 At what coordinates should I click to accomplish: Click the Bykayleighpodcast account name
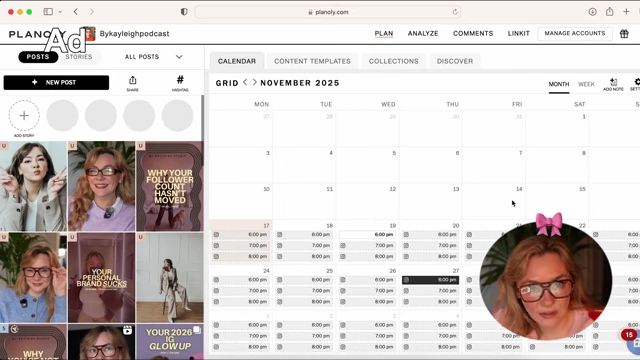[x=134, y=34]
